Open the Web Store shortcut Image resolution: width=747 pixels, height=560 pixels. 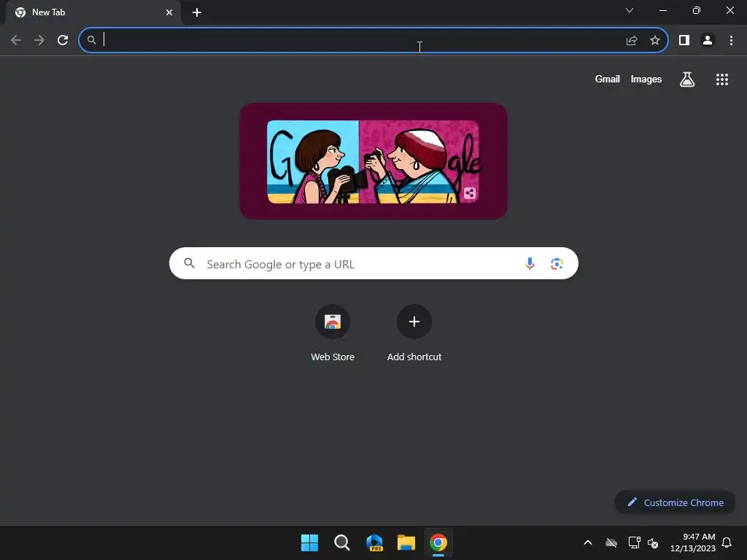tap(333, 332)
